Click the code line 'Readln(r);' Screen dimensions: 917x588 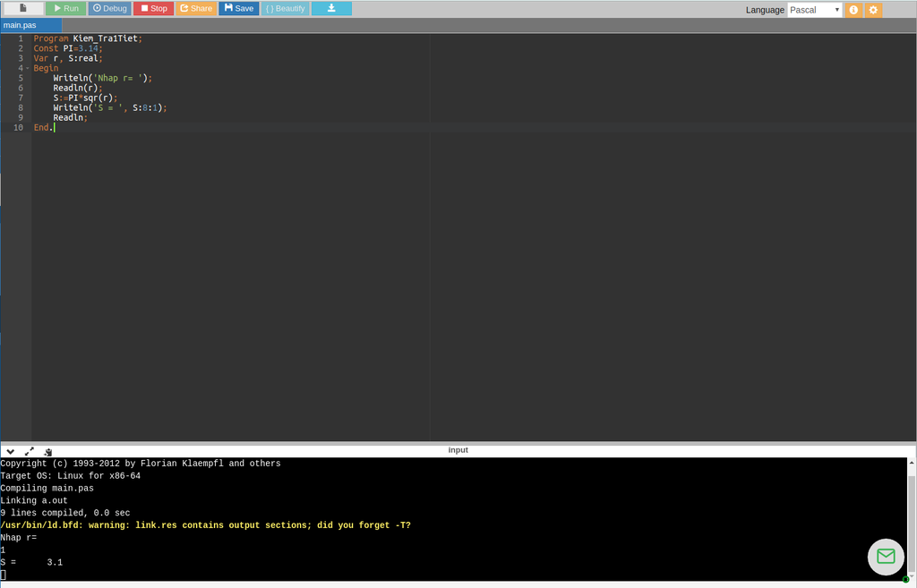pyautogui.click(x=78, y=89)
